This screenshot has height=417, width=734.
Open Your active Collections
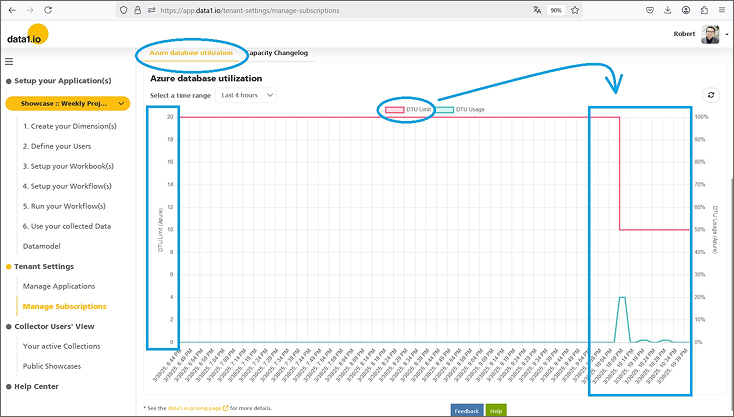62,346
